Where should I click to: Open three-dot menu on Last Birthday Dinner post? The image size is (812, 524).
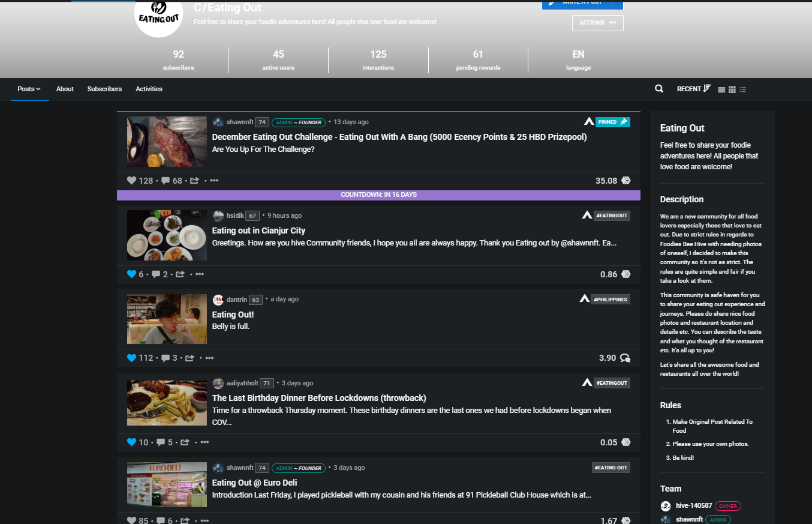[x=204, y=442]
